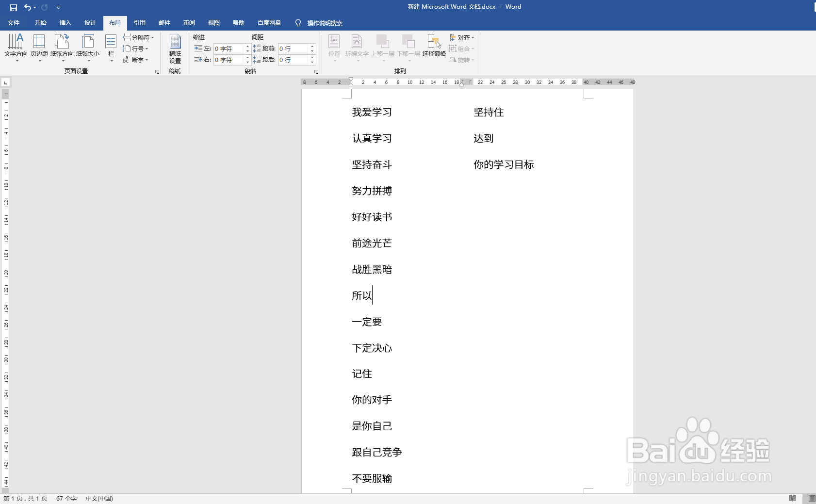Click the text 战胜黑暗
Viewport: 816px width, 504px height.
click(372, 270)
